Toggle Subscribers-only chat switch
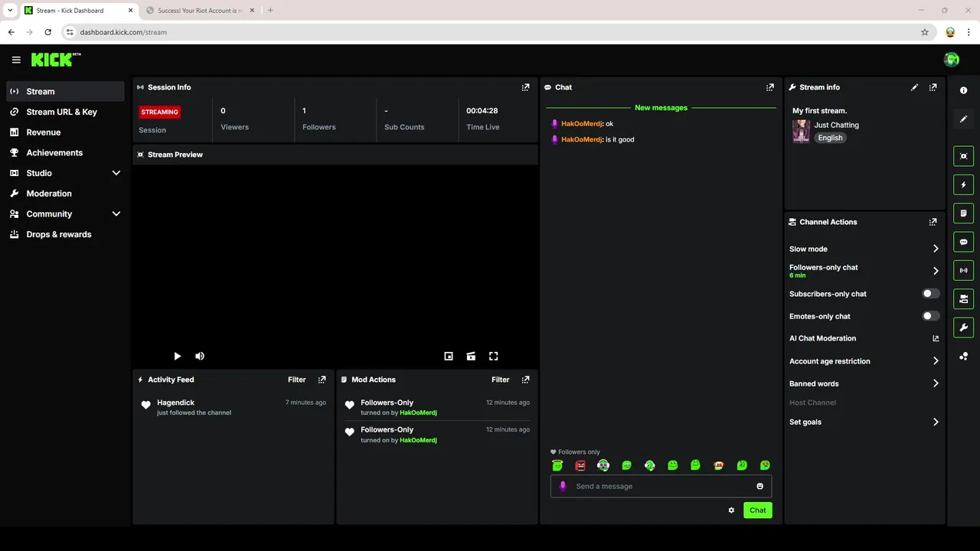 [x=931, y=294]
